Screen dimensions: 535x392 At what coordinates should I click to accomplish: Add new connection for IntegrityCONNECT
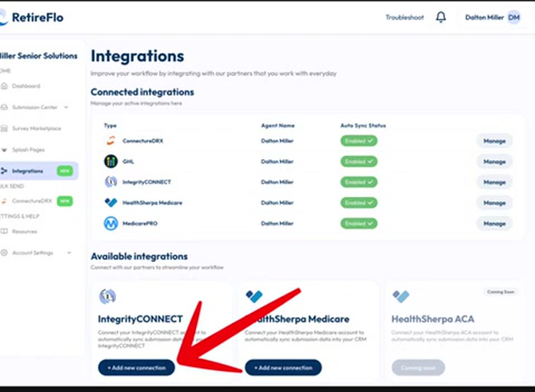click(x=137, y=367)
